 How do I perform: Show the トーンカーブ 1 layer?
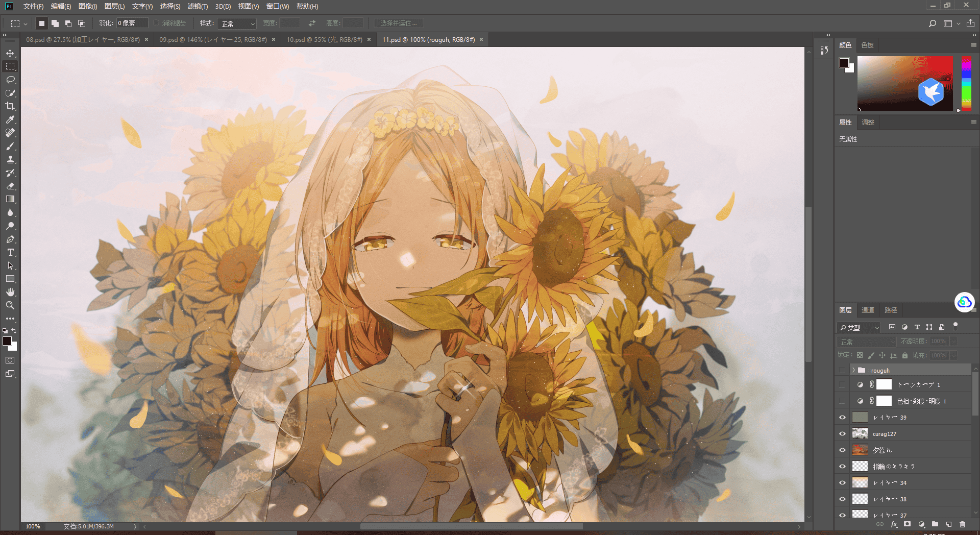(842, 384)
